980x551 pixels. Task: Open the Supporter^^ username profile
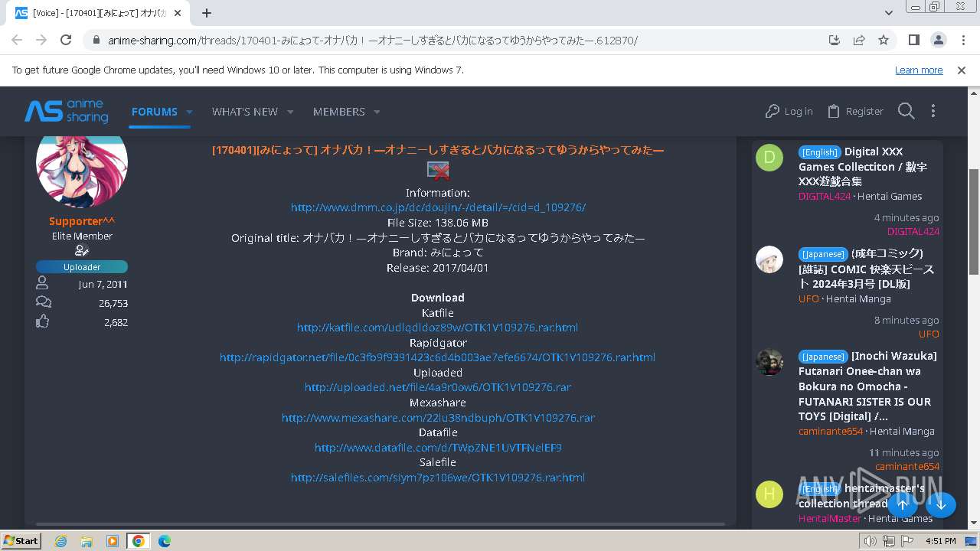coord(82,221)
